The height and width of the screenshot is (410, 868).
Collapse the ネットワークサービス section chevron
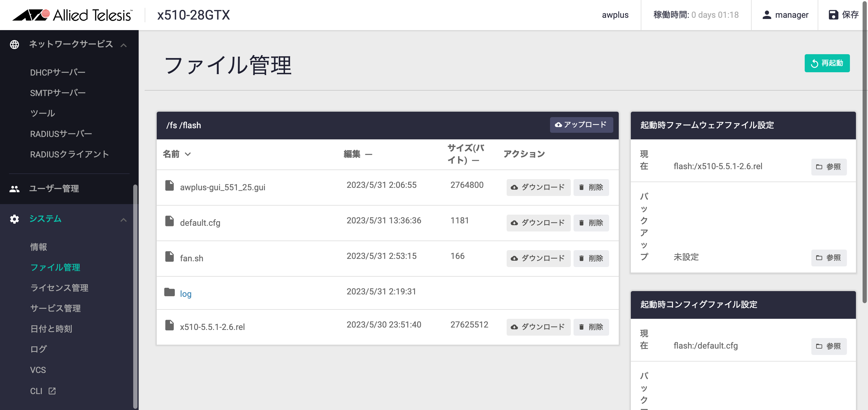124,45
